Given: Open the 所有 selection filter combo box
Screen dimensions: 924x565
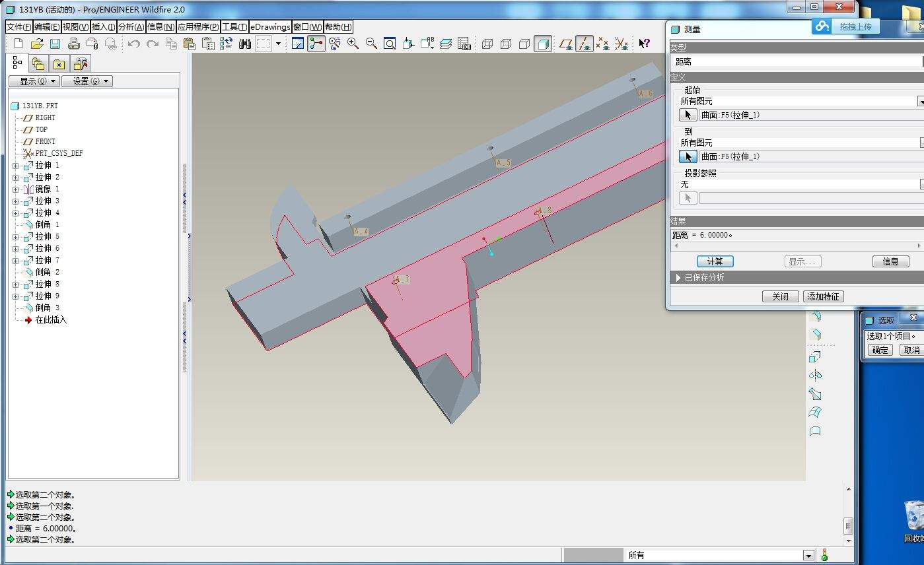Looking at the screenshot, I should pos(719,555).
